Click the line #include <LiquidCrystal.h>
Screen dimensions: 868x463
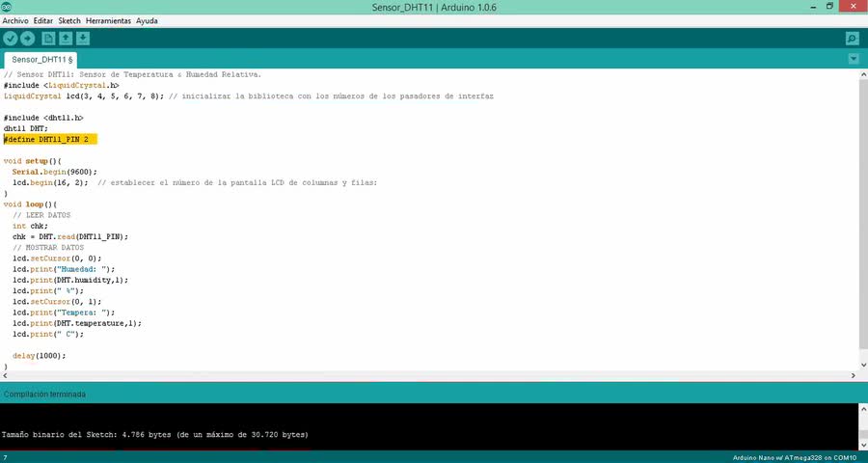(x=61, y=85)
